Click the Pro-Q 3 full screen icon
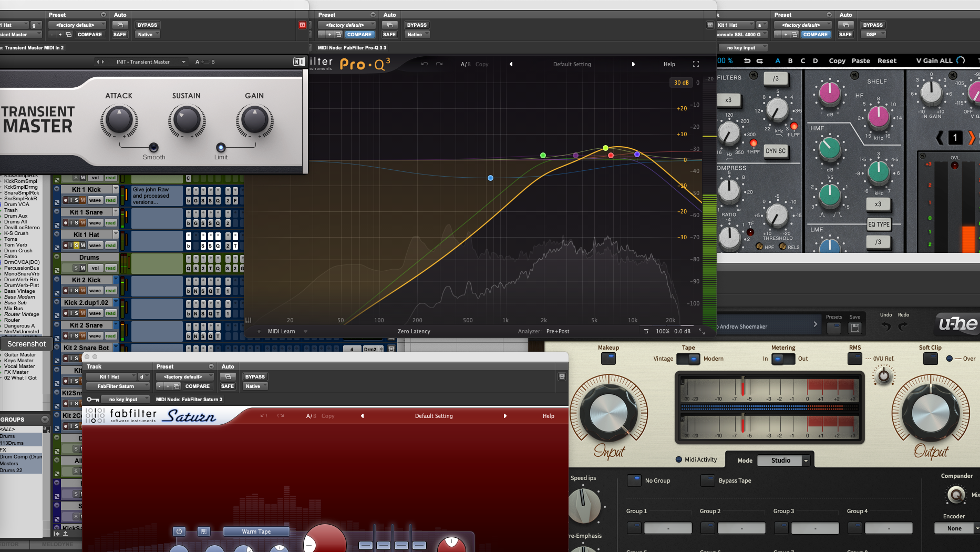 [x=696, y=64]
